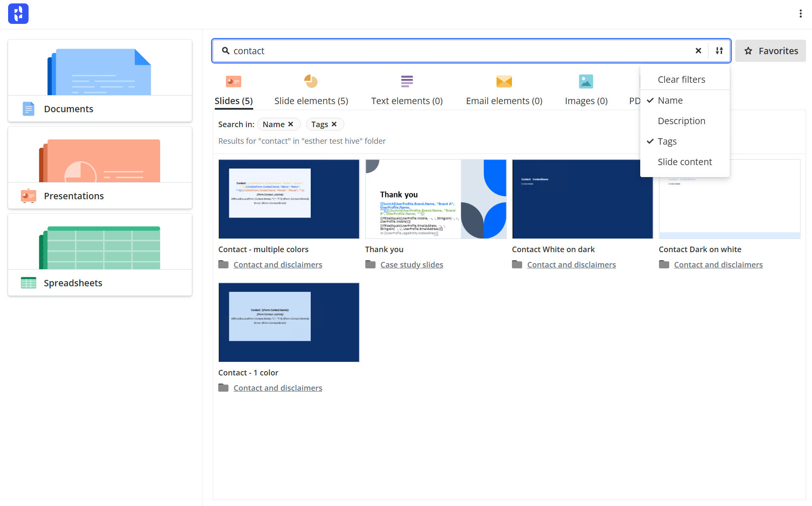Click the Thank you slide title
Image resolution: width=812 pixels, height=506 pixels.
click(x=384, y=249)
